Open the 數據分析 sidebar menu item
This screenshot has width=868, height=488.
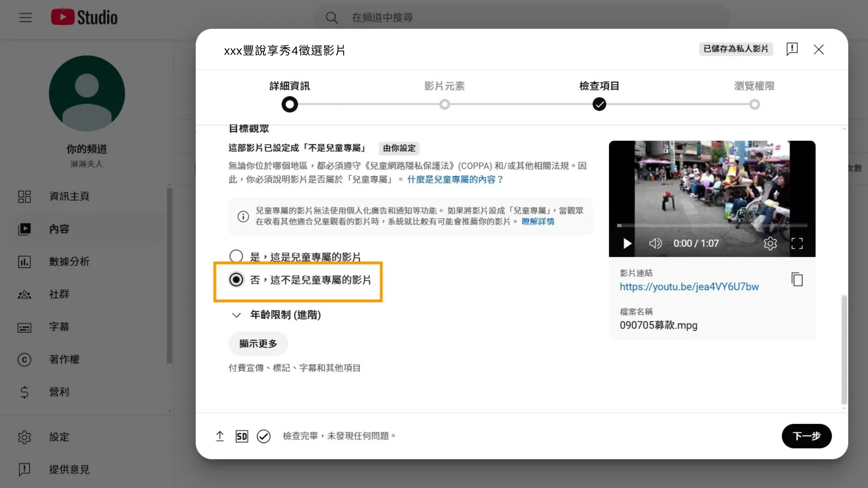coord(69,262)
